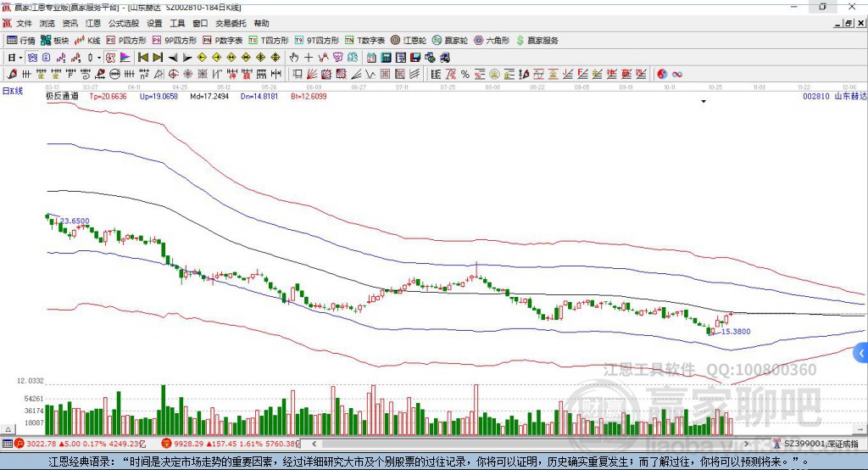Viewport: 868px width, 470px height.
Task: Click the 002810 山东赫达 stock label
Action: [834, 97]
